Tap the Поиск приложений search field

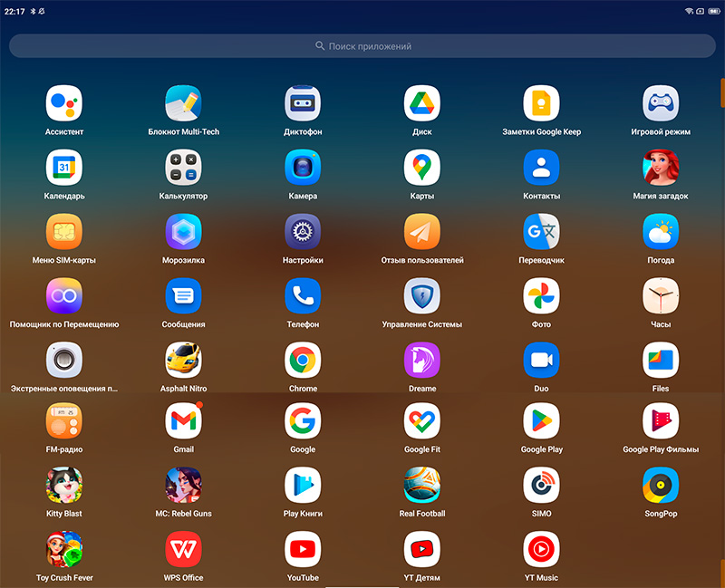(x=362, y=46)
